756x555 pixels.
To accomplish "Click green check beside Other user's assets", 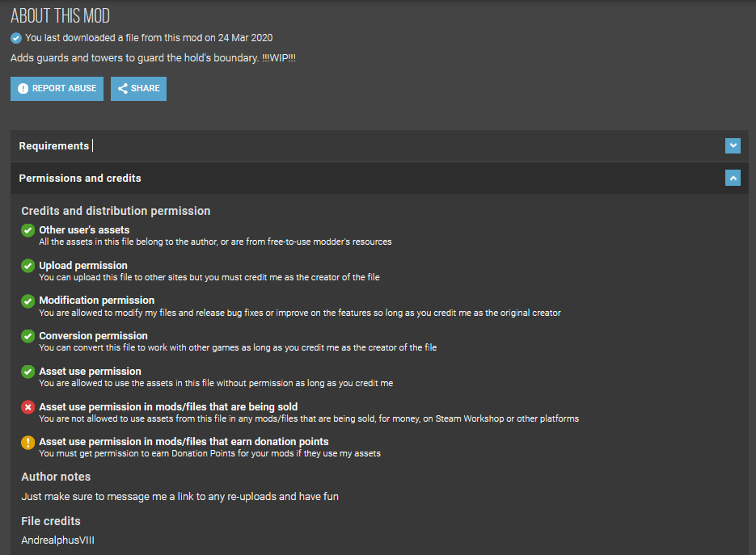I will pos(28,231).
